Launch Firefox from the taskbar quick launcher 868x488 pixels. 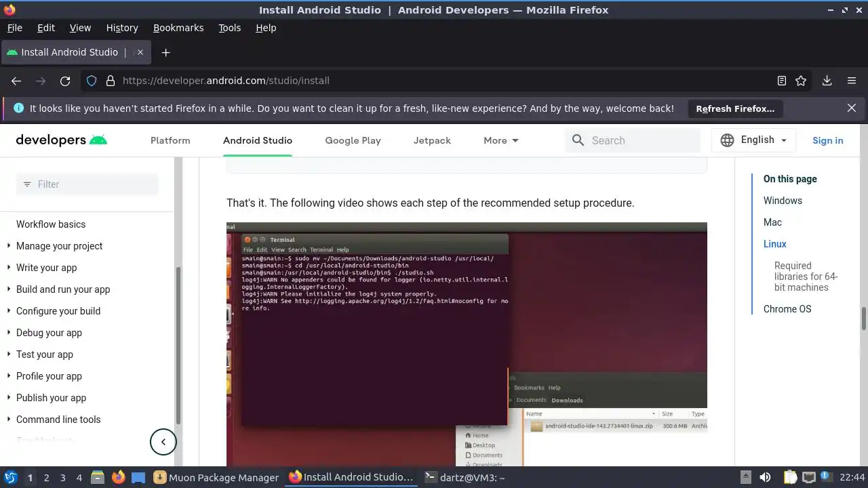point(118,477)
